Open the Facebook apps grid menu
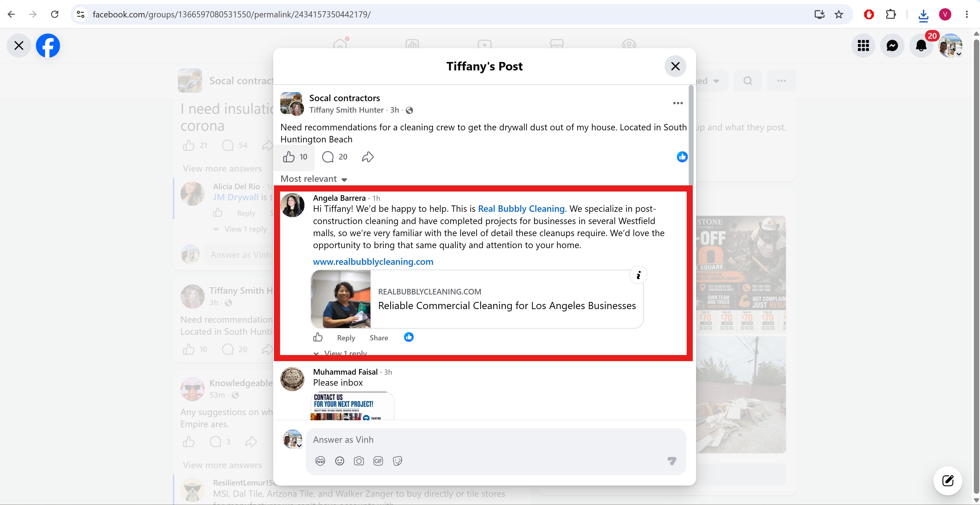This screenshot has height=505, width=980. coord(863,46)
